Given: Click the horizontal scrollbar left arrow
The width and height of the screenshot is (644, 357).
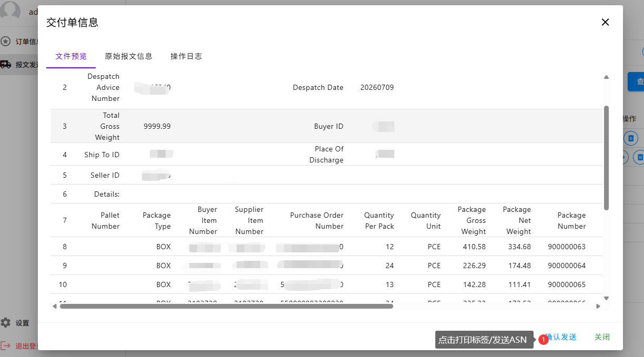Looking at the screenshot, I should 54,306.
